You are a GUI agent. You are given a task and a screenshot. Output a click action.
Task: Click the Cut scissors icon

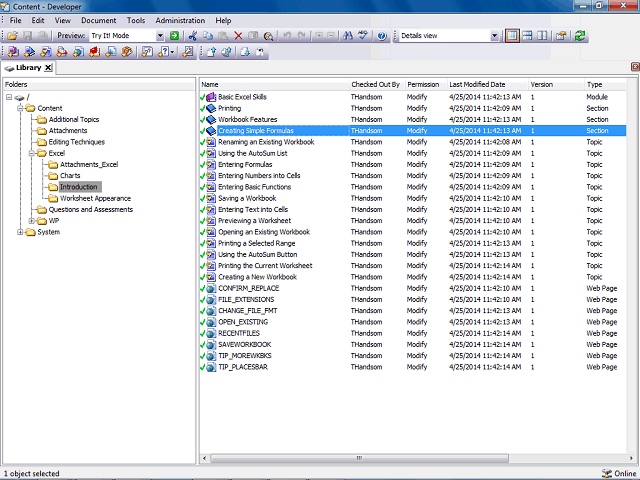click(193, 36)
